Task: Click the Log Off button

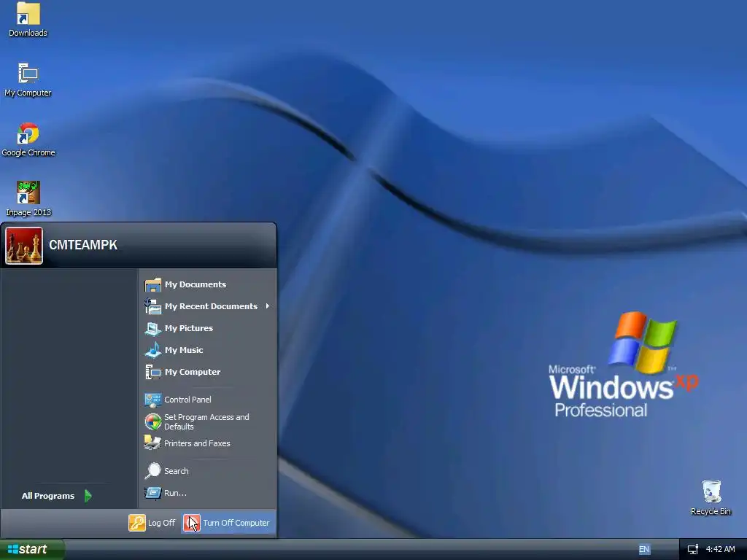Action: [x=152, y=523]
